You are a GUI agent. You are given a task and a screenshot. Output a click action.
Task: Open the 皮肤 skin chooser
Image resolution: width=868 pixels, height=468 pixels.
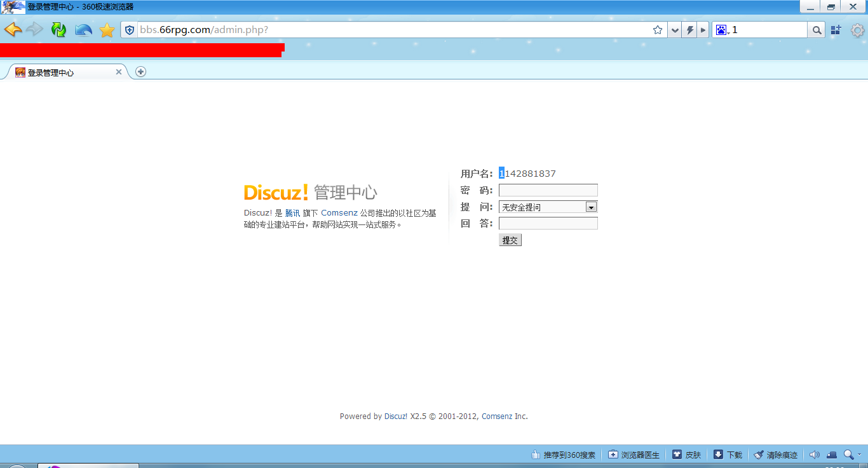[687, 455]
